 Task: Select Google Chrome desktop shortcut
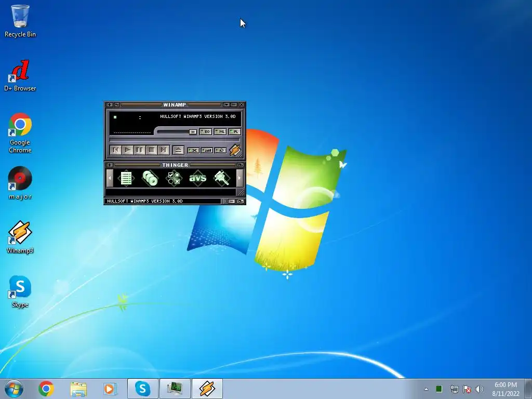tap(20, 133)
